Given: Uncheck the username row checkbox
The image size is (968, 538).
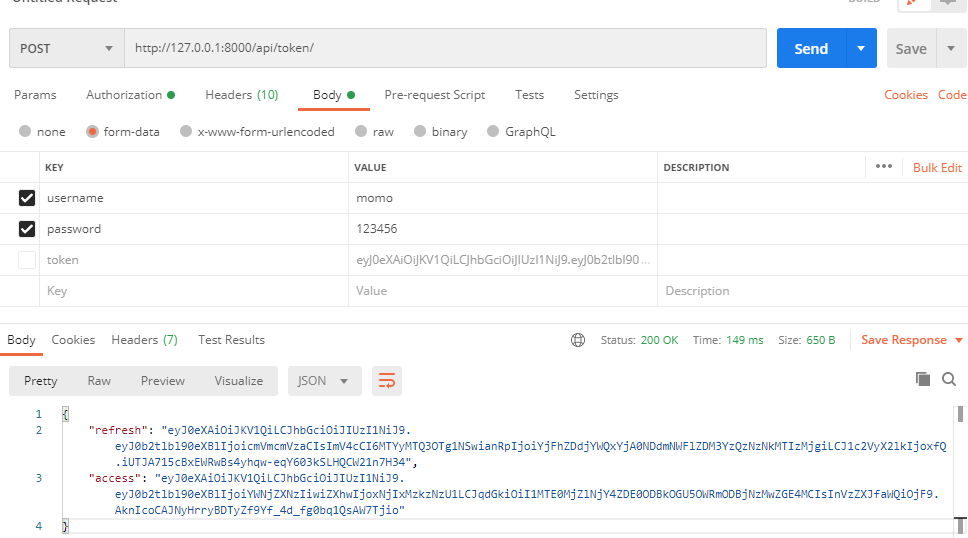Looking at the screenshot, I should click(27, 198).
